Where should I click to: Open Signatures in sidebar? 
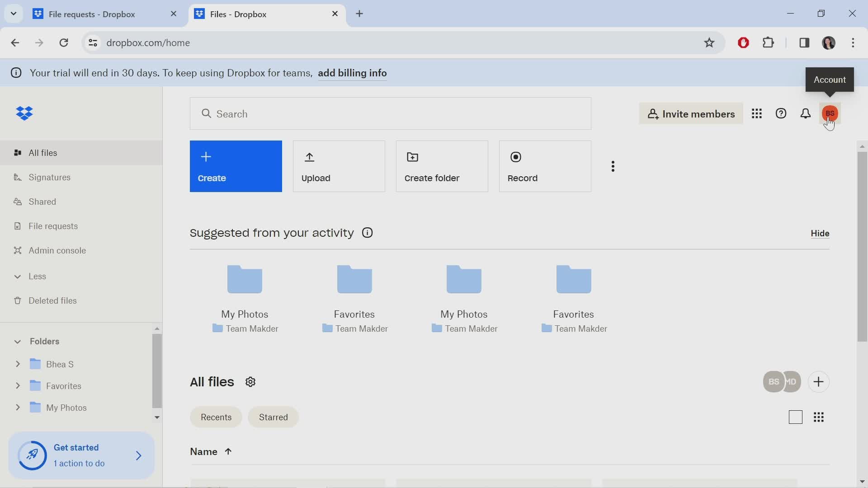tap(81, 177)
